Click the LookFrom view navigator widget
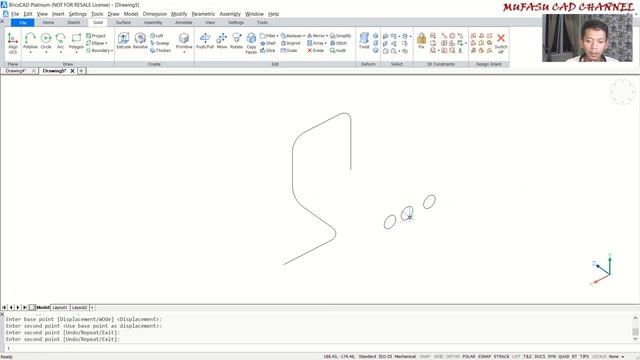640x360 pixels. coord(622,92)
